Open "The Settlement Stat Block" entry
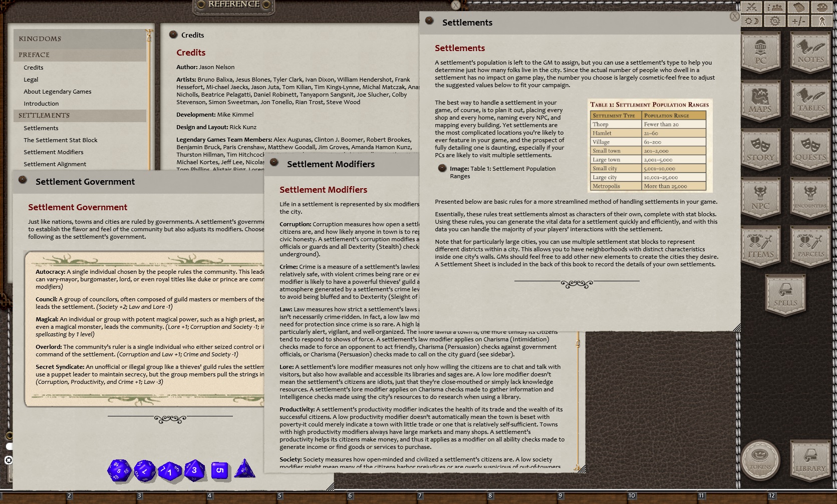The image size is (837, 504). [60, 140]
